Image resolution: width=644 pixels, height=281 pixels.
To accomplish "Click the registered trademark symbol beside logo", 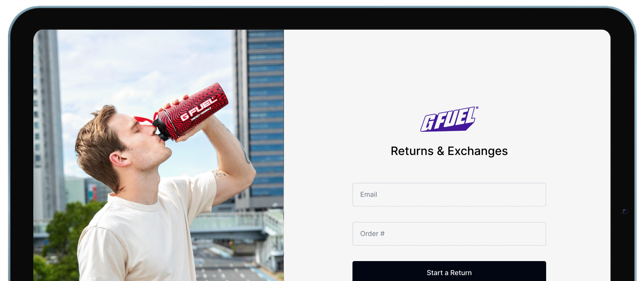I will 477,108.
